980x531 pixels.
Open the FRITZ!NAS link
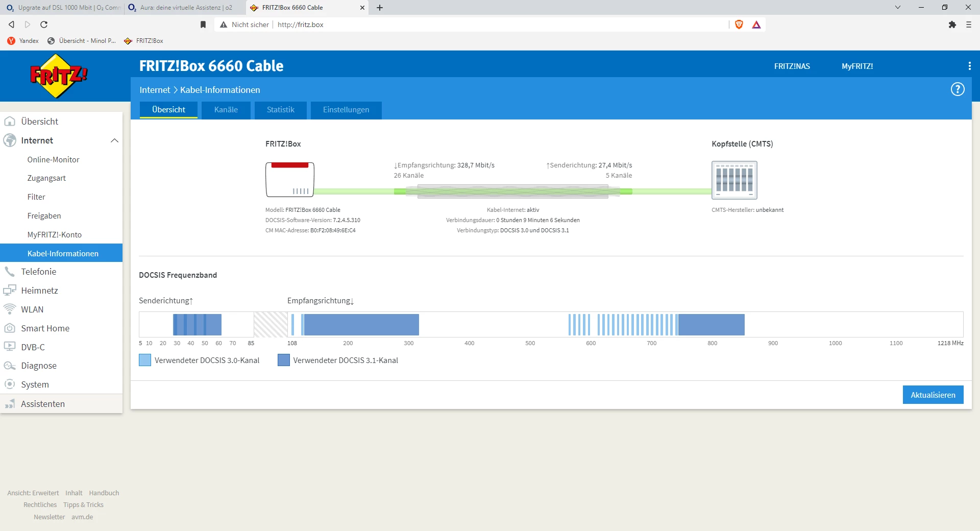point(792,66)
